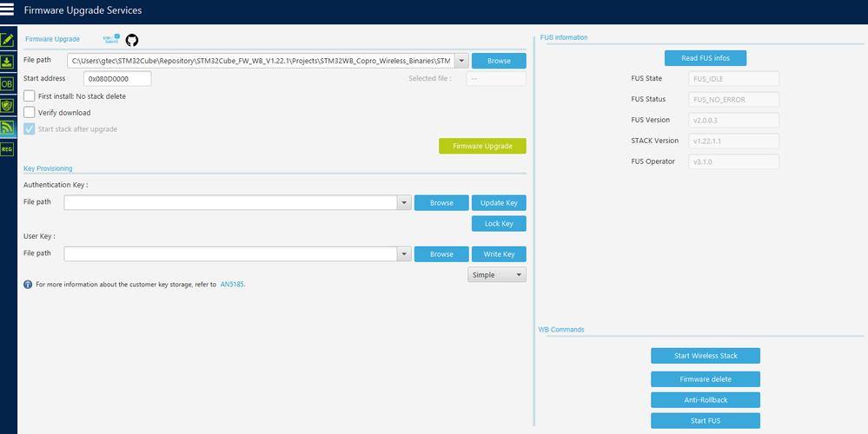Image resolution: width=868 pixels, height=434 pixels.
Task: Enable First install: No stack delete
Action: point(30,96)
